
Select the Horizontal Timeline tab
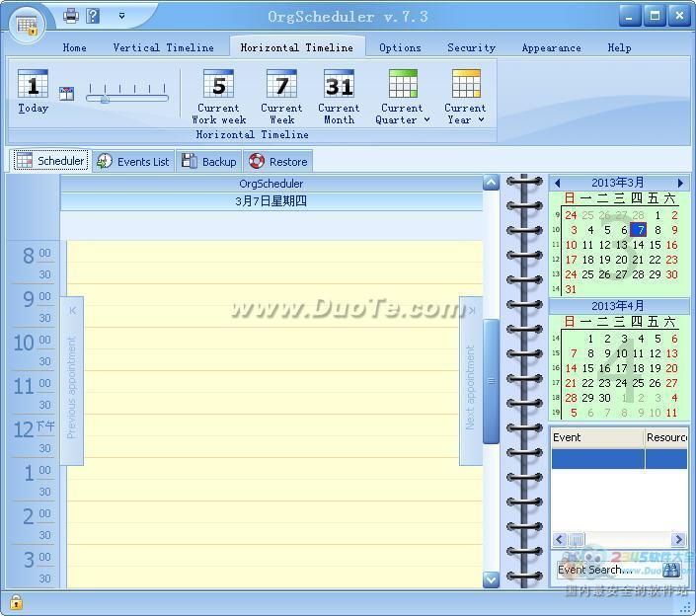297,47
